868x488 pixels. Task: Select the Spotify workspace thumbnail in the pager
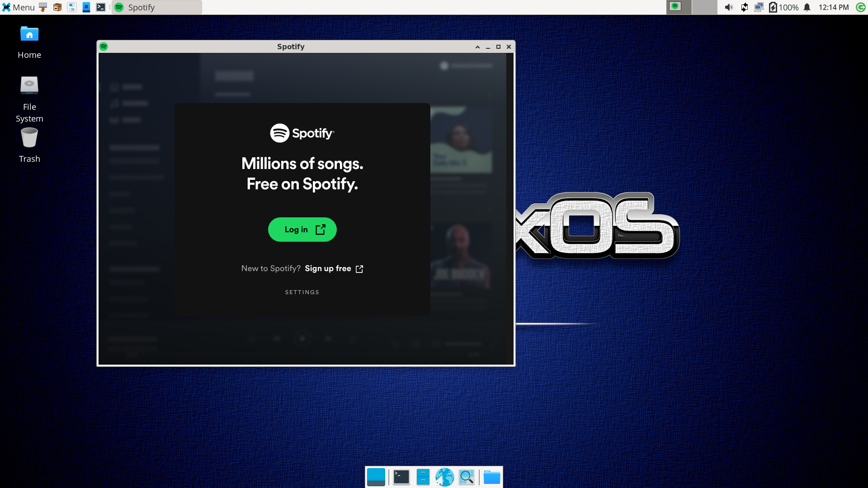[x=679, y=7]
